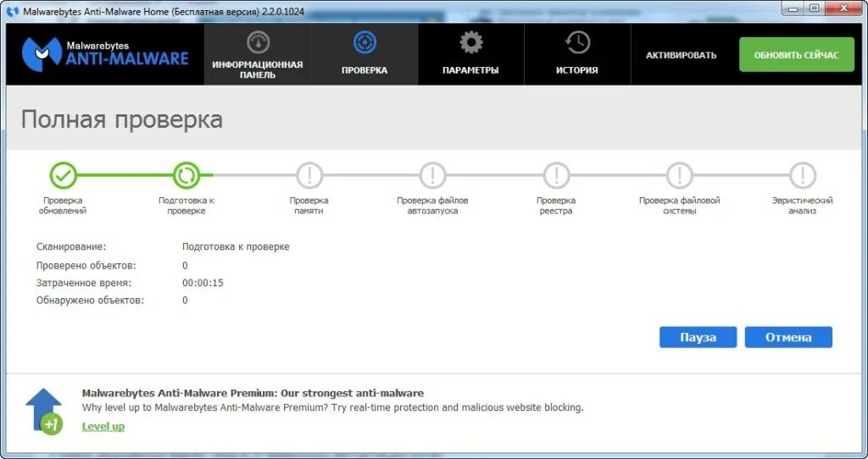This screenshot has width=868, height=459.
Task: Click the Проверка файлов автозапуска label
Action: (432, 205)
